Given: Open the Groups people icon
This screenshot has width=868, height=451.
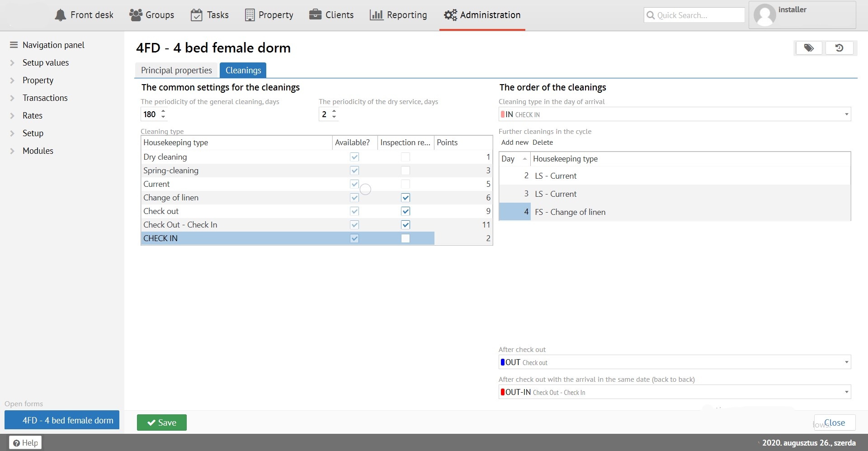Looking at the screenshot, I should (136, 15).
